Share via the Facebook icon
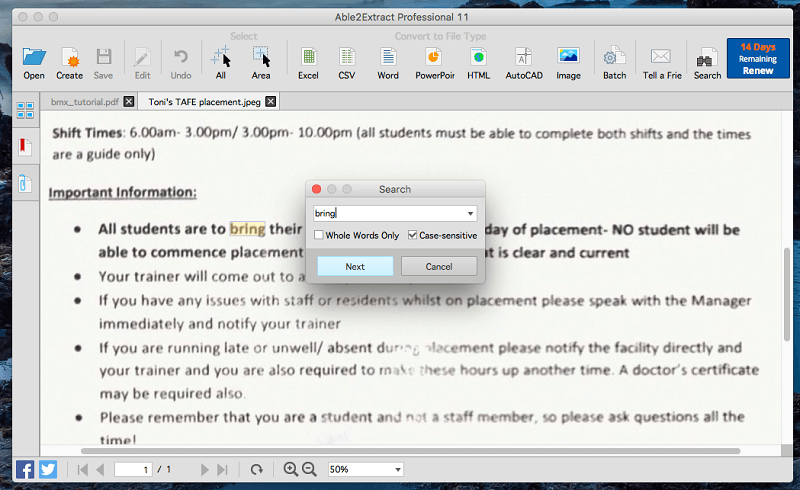Screen dimensions: 800x490 pos(25,469)
